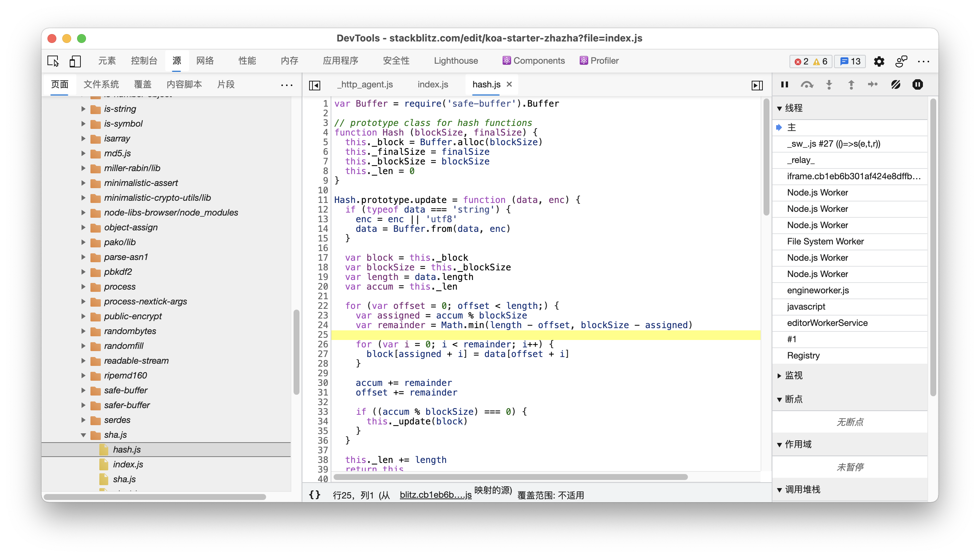The width and height of the screenshot is (980, 557).
Task: Open DevTools settings gear
Action: pyautogui.click(x=878, y=61)
